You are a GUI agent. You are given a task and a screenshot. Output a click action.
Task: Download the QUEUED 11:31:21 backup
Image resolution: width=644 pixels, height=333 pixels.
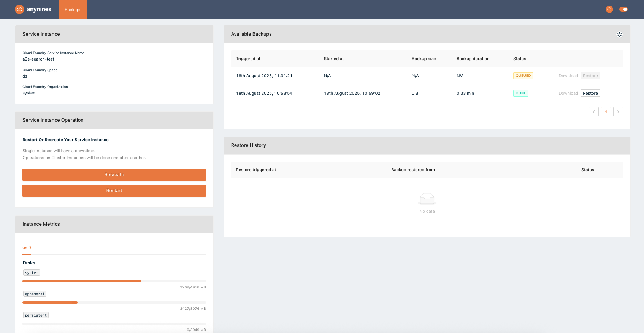point(568,76)
